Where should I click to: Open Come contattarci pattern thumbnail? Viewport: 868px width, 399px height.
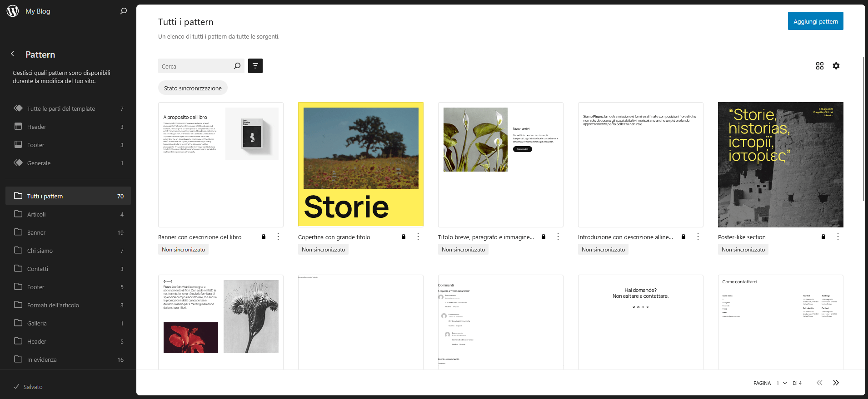781,322
